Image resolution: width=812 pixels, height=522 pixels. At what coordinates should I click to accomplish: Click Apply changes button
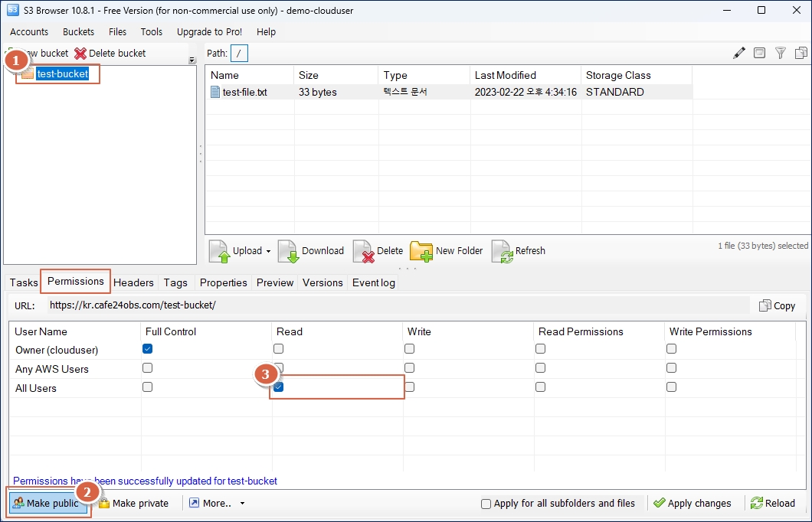coord(692,503)
